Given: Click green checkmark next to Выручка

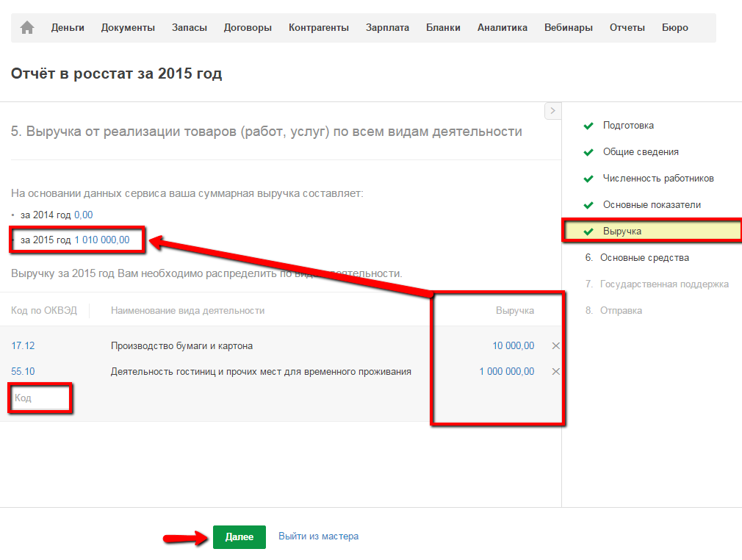Looking at the screenshot, I should coord(588,232).
